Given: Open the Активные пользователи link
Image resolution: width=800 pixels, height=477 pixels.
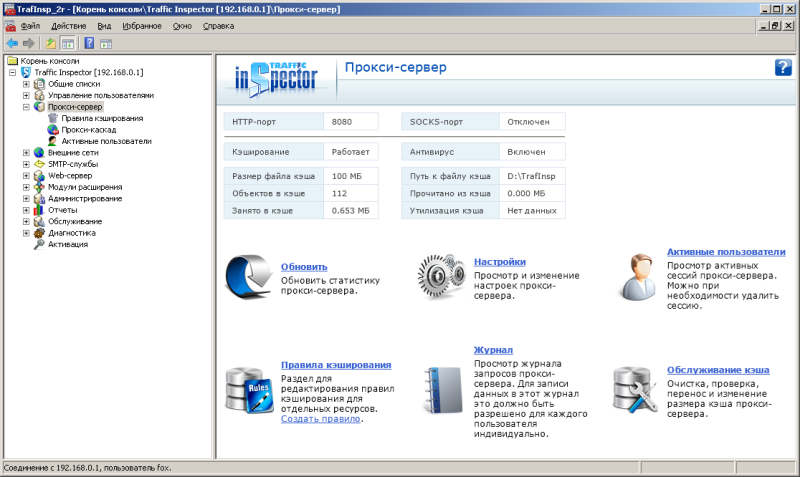Looking at the screenshot, I should tap(726, 252).
